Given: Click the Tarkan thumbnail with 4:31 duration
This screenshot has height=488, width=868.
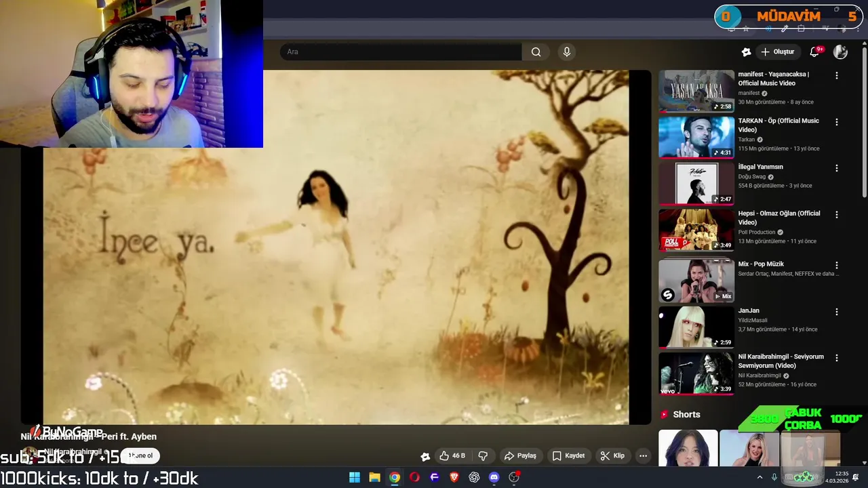Looking at the screenshot, I should click(x=696, y=137).
